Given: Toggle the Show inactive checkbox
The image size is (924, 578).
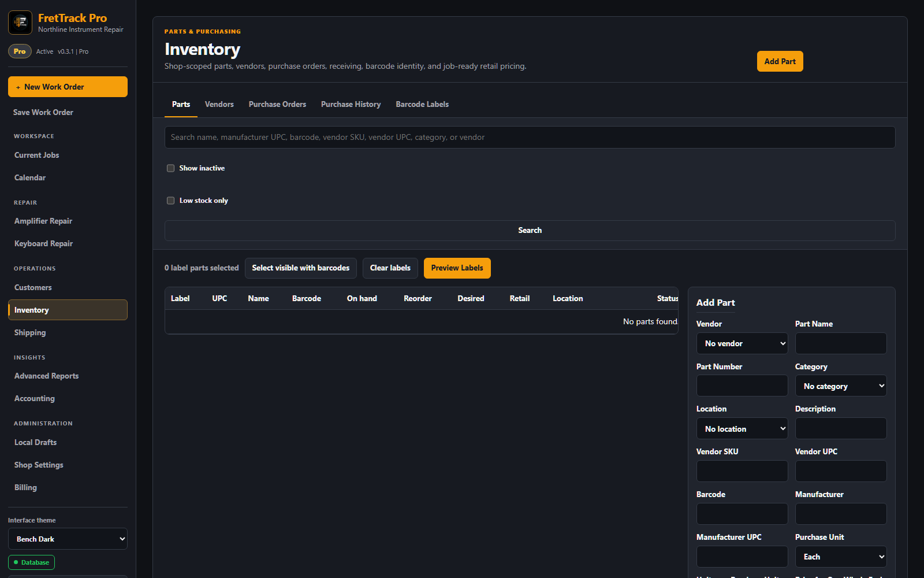Looking at the screenshot, I should coord(170,168).
